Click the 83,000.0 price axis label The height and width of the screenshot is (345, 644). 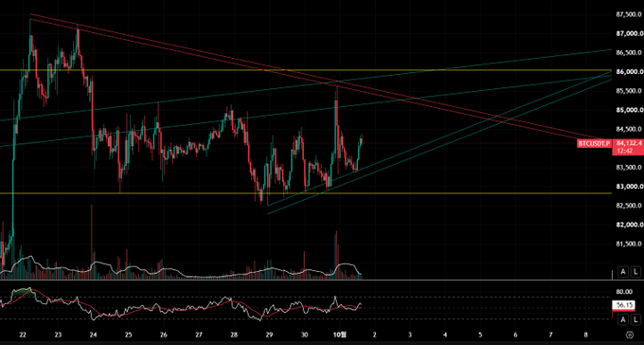pos(630,187)
